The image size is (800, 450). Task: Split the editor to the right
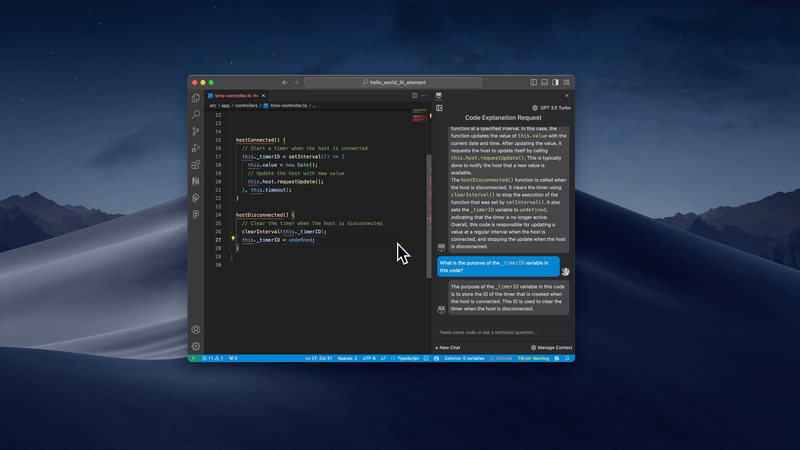tap(415, 95)
